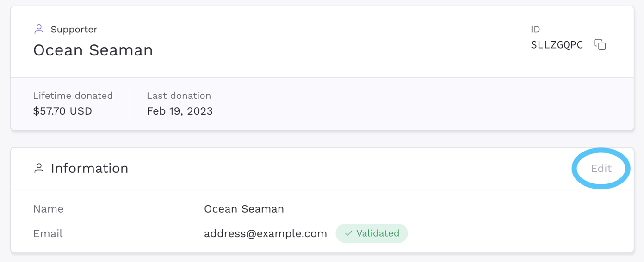This screenshot has width=644, height=262.
Task: Click the USD currency text
Action: [x=80, y=111]
